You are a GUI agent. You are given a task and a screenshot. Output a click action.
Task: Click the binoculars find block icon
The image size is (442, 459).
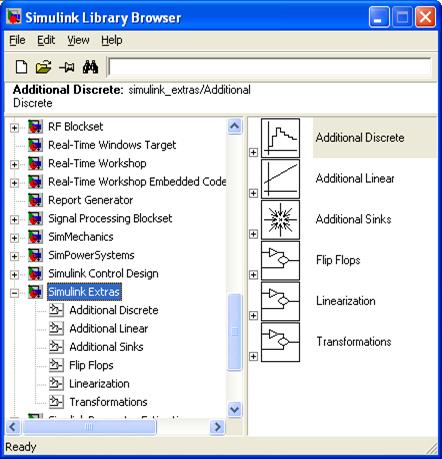click(90, 67)
